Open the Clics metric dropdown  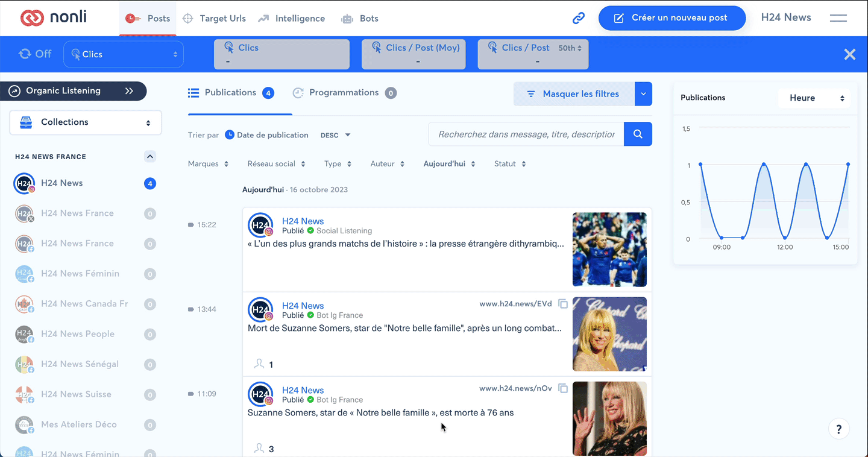coord(124,54)
